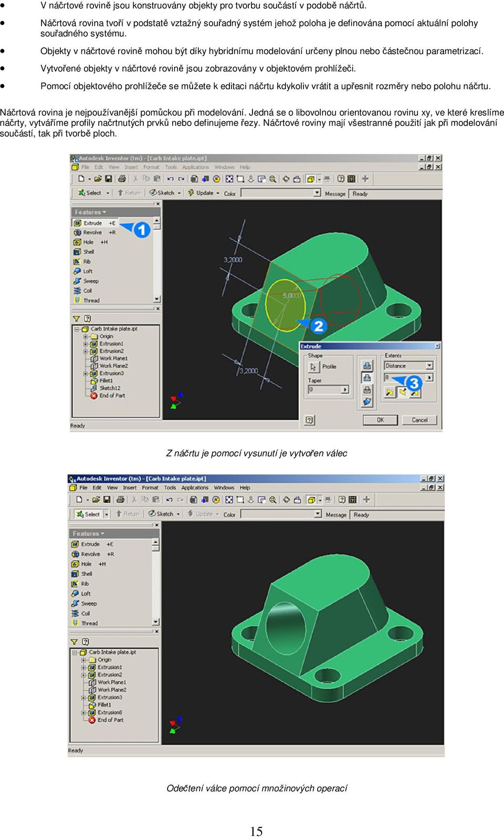This screenshot has height=837, width=504.
Task: Expand Origin folder in lower screenshot browser
Action: 83,659
